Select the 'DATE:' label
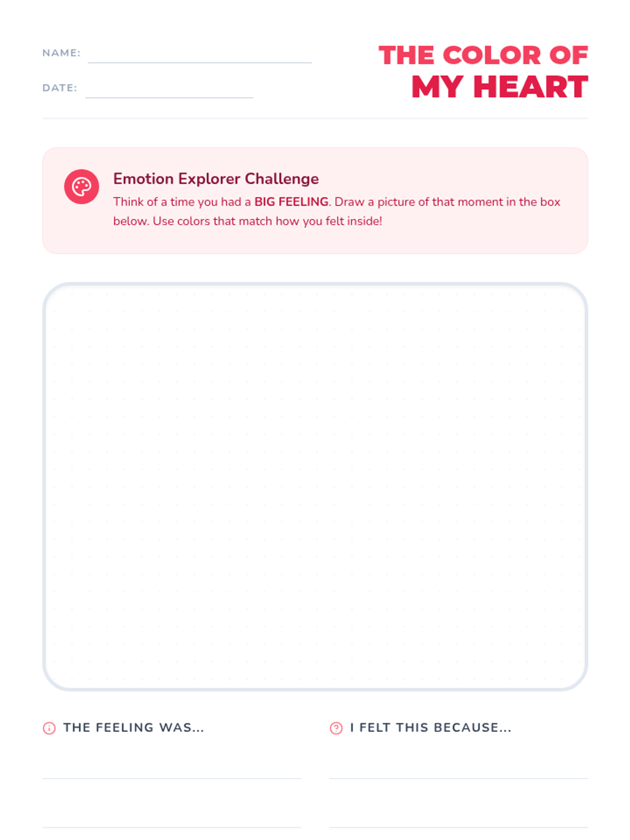Screen dimensions: 630x840 [x=59, y=88]
